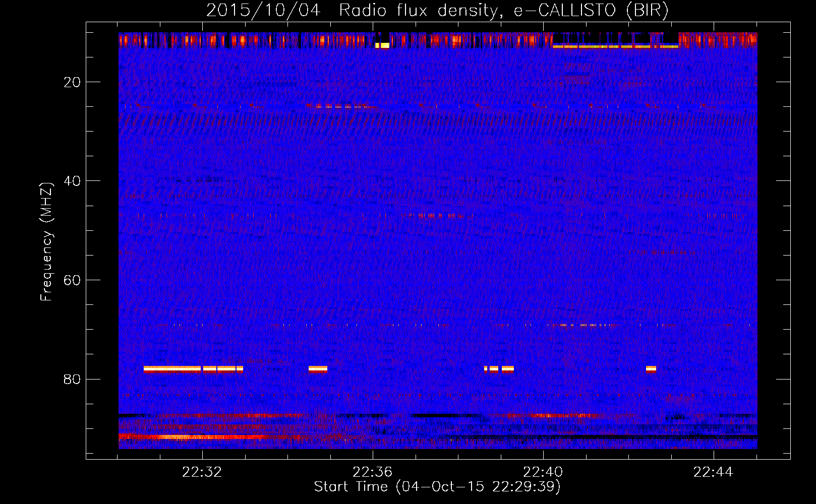Viewport: 816px width, 504px height.
Task: Click the 60 frequency tick label
Action: (72, 280)
